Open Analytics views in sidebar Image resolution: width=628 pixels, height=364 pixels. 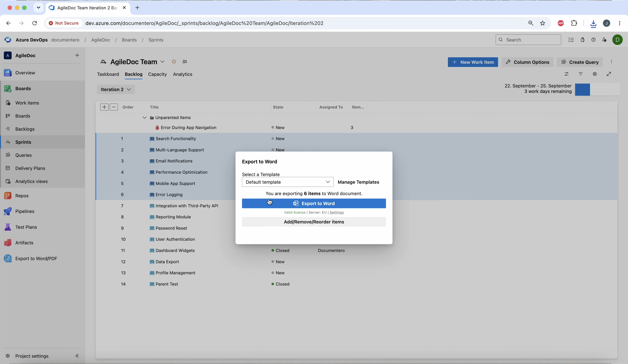pyautogui.click(x=31, y=181)
